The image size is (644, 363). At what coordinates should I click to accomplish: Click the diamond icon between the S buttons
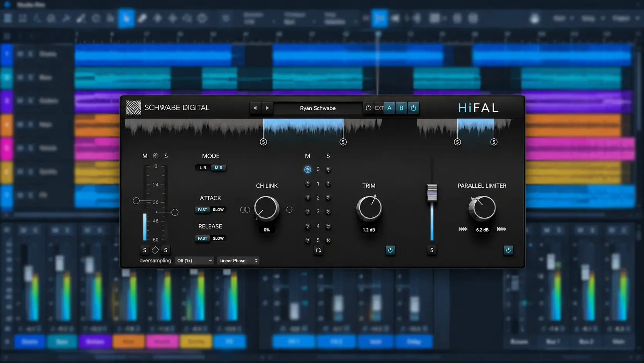[x=155, y=250]
